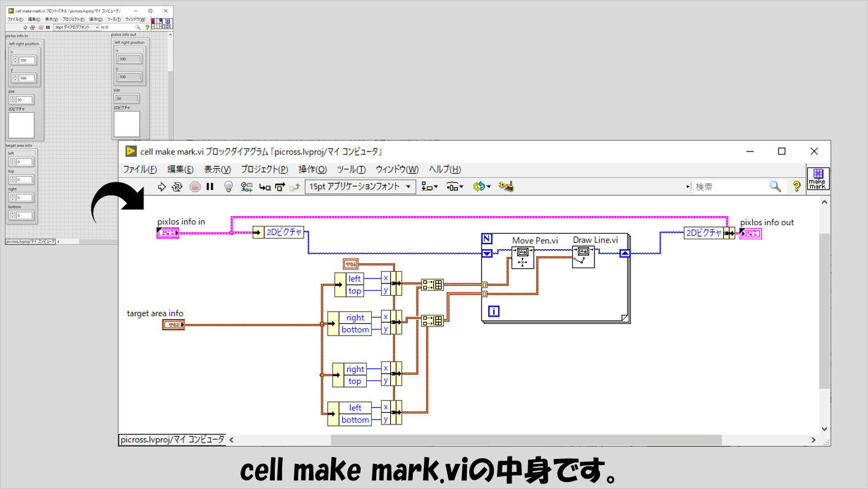The height and width of the screenshot is (489, 868).
Task: Click Pause button in block diagram toolbar
Action: click(x=210, y=187)
